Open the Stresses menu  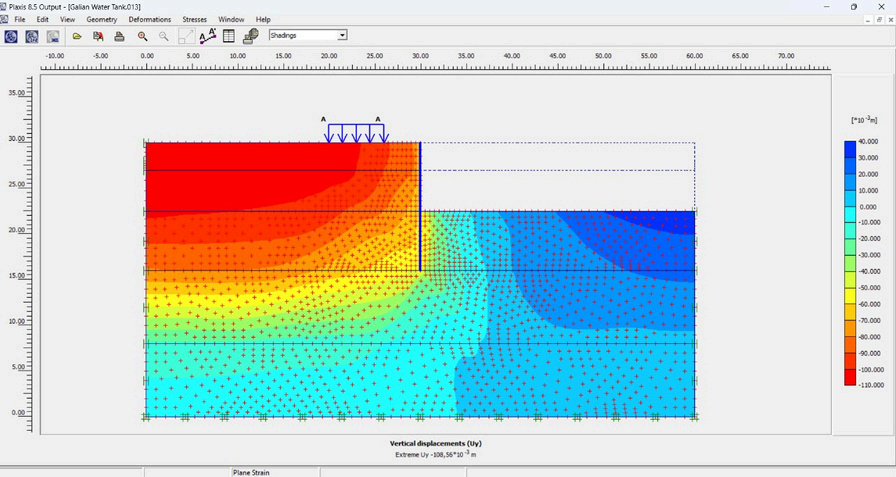pos(194,19)
